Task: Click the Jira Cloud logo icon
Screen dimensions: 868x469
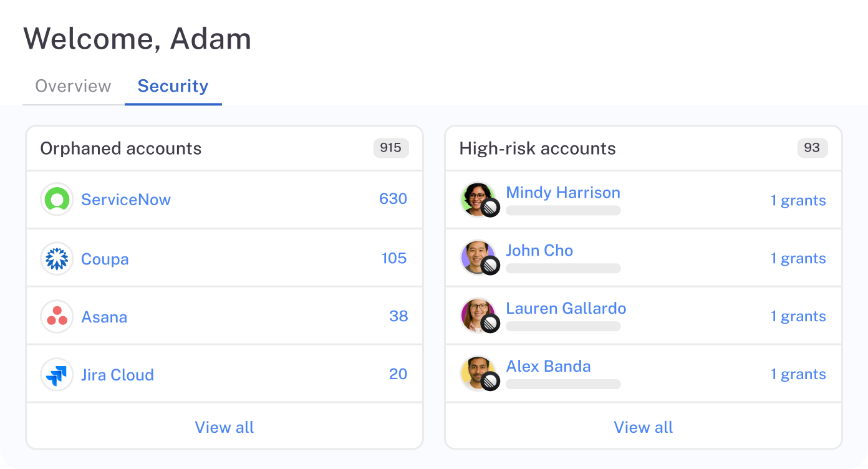Action: (x=57, y=375)
